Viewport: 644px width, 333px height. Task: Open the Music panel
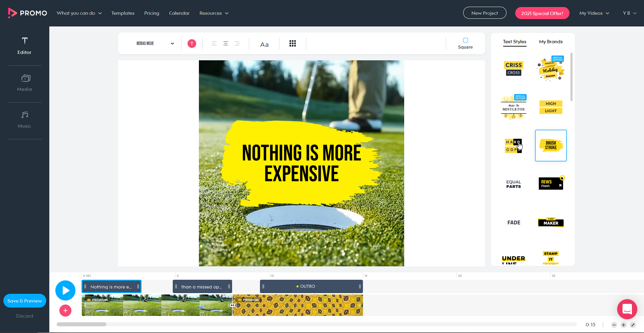point(24,119)
